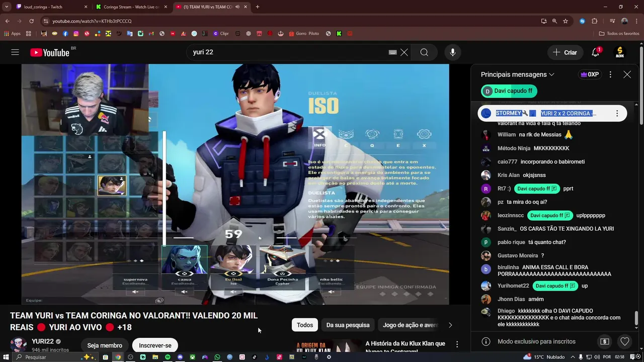Open Clipr bookmark

pos(221,34)
